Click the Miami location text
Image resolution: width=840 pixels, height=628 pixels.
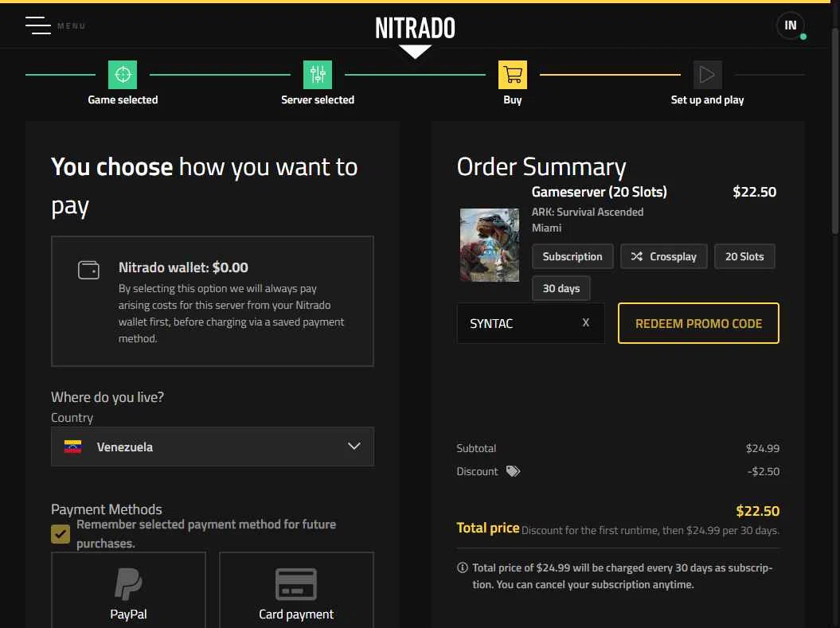(546, 228)
